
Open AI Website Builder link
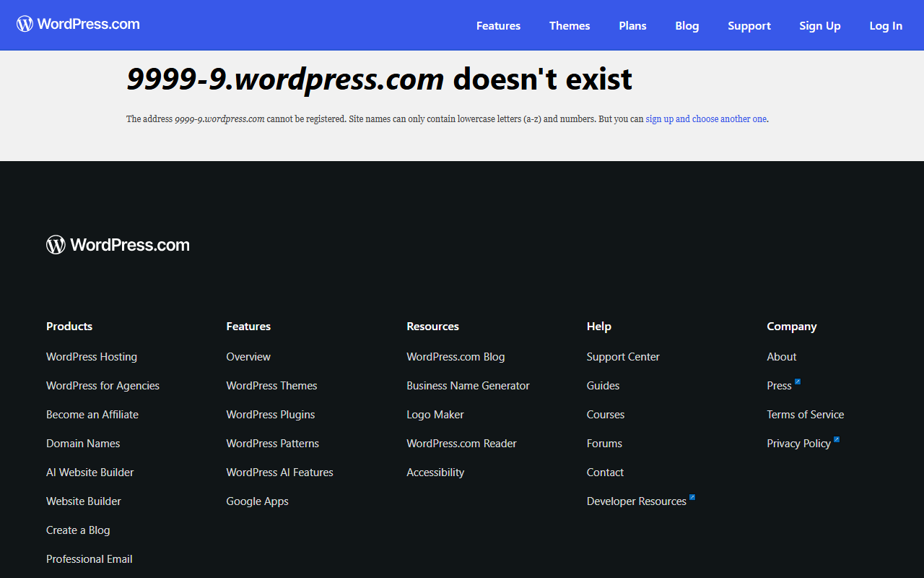tap(90, 473)
